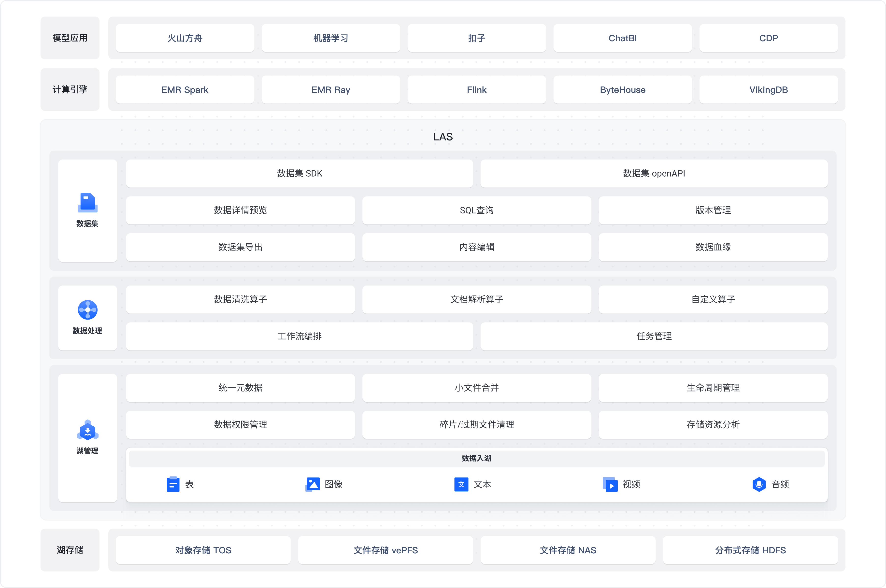Select the 自定义算子 card
886x588 pixels.
[713, 299]
